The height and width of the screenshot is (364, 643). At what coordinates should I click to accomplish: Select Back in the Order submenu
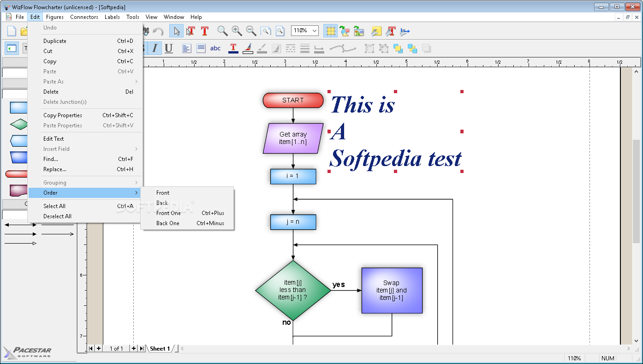click(187, 203)
